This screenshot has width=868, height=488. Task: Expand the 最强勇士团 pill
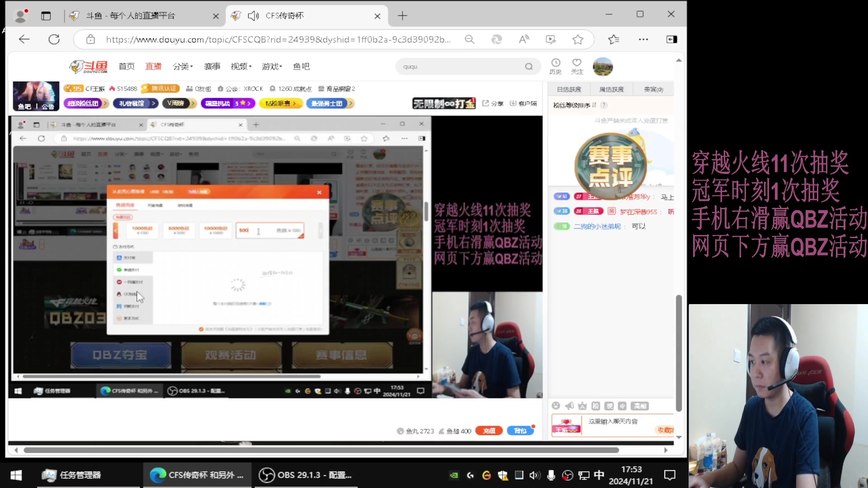(330, 103)
